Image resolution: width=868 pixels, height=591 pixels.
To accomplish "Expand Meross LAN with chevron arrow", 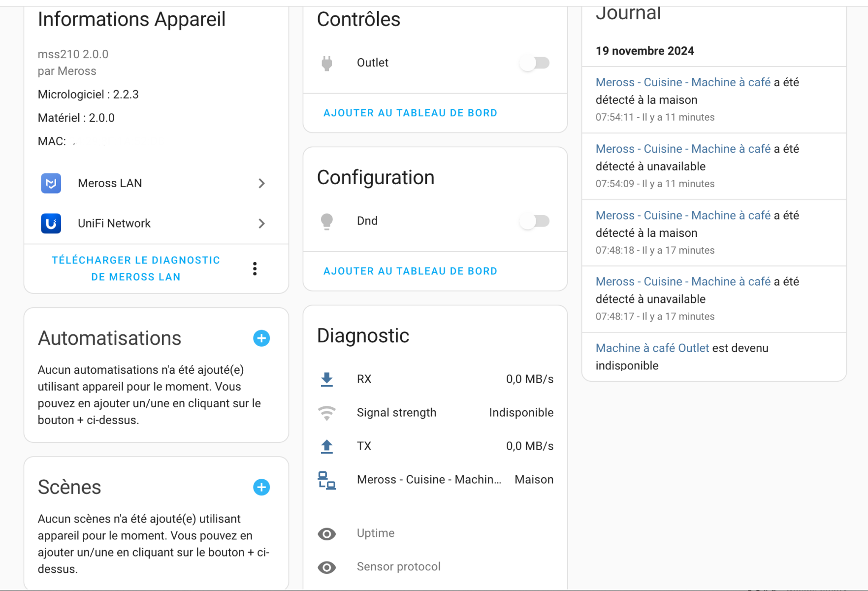I will (x=261, y=183).
